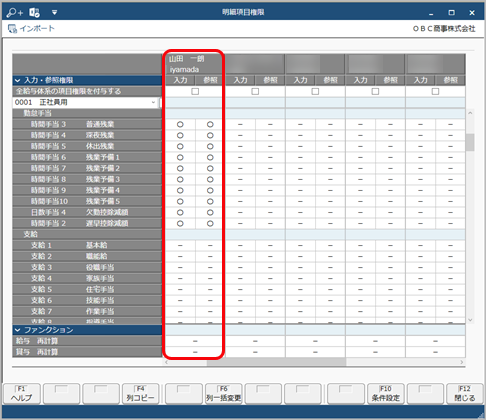Collapse the 入力・参照権限 section
This screenshot has height=420, width=486.
click(18, 80)
